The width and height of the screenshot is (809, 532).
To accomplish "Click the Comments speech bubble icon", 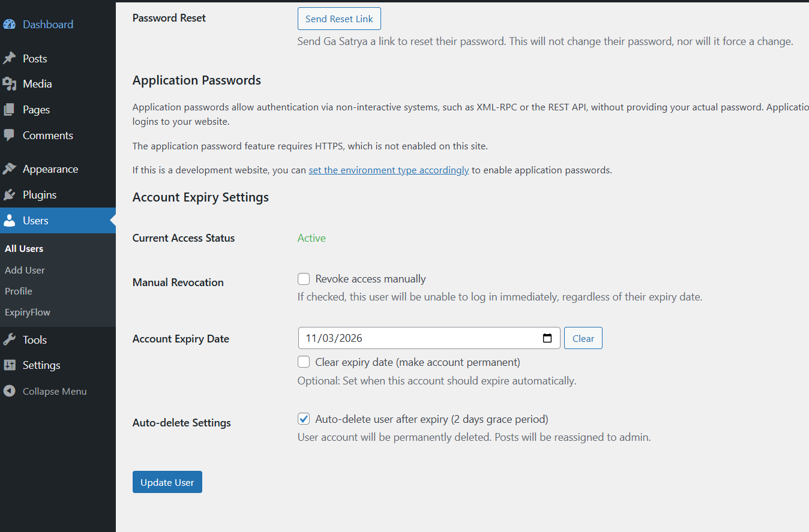I will [9, 136].
